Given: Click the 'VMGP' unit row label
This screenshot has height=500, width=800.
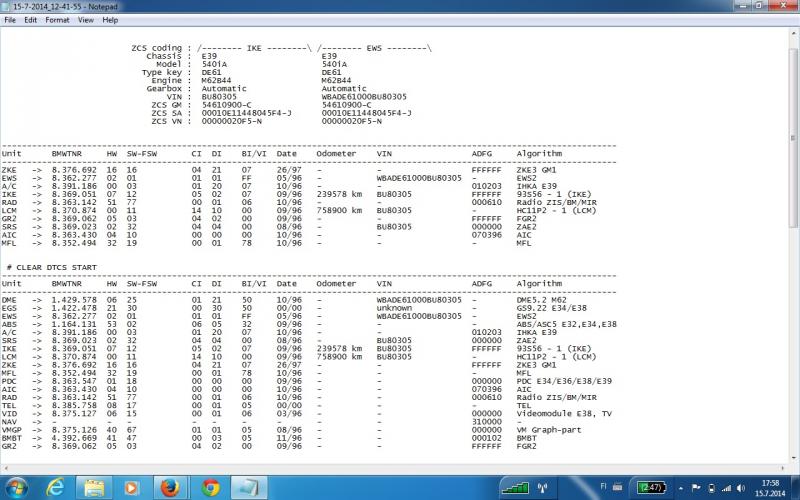Looking at the screenshot, I should (x=12, y=430).
